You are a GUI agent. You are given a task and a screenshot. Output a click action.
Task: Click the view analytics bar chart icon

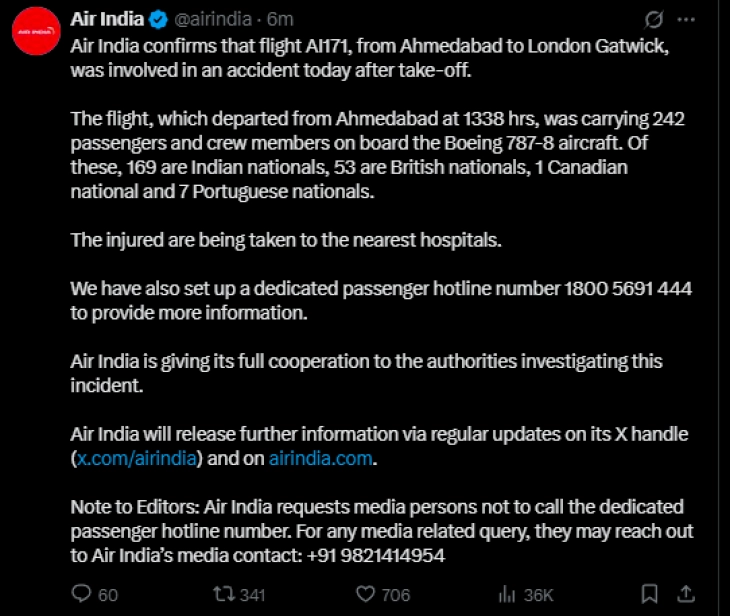(x=507, y=594)
